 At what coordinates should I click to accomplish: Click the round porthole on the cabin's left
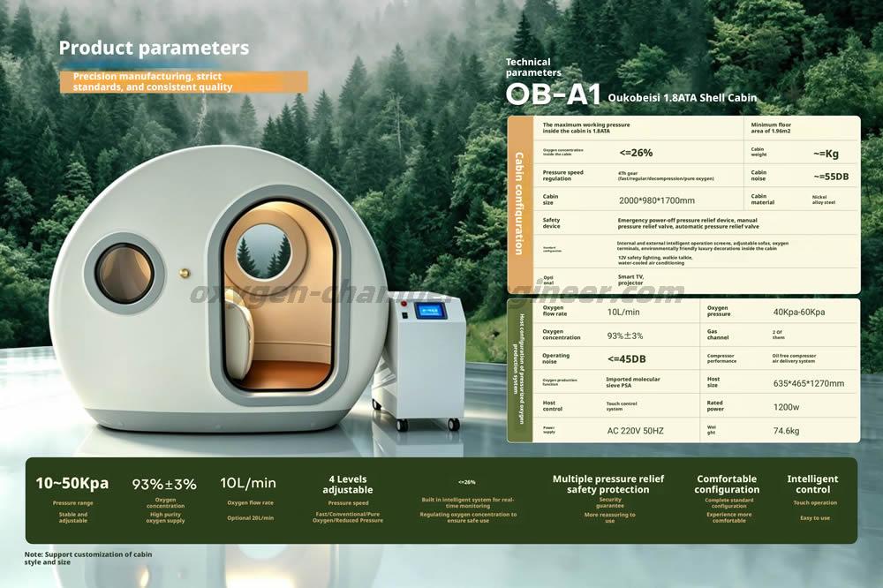click(125, 273)
